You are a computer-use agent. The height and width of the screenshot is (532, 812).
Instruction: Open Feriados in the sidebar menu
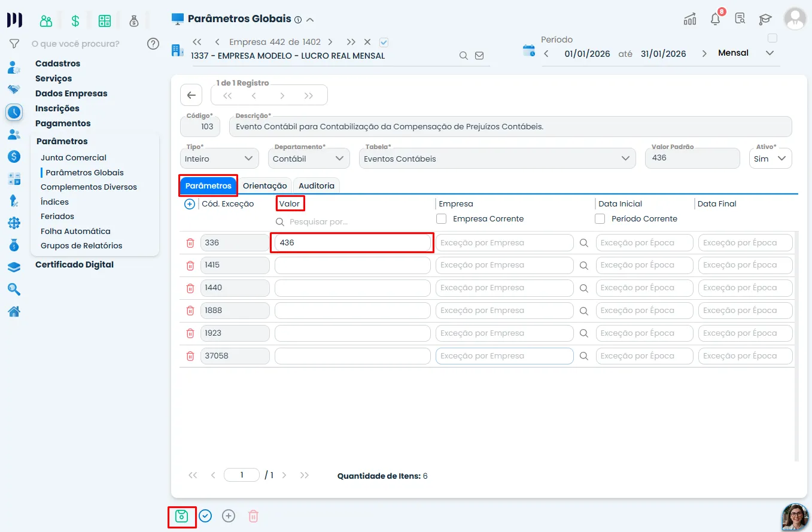pos(57,217)
